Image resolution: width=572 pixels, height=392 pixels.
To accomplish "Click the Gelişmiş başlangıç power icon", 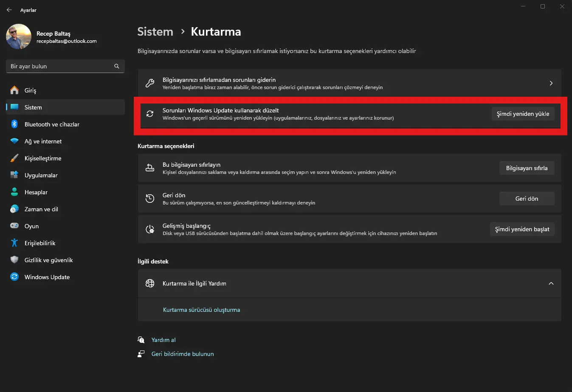I will [150, 229].
